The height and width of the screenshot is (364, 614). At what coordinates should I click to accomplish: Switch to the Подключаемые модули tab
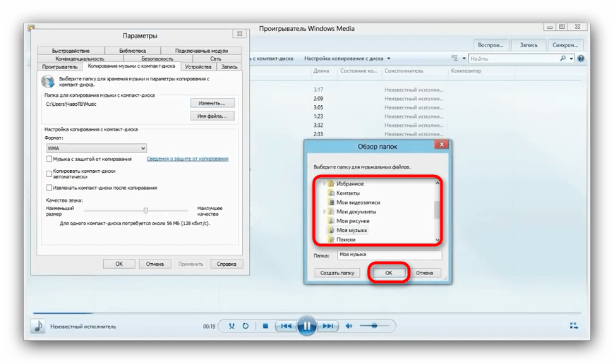pyautogui.click(x=201, y=51)
